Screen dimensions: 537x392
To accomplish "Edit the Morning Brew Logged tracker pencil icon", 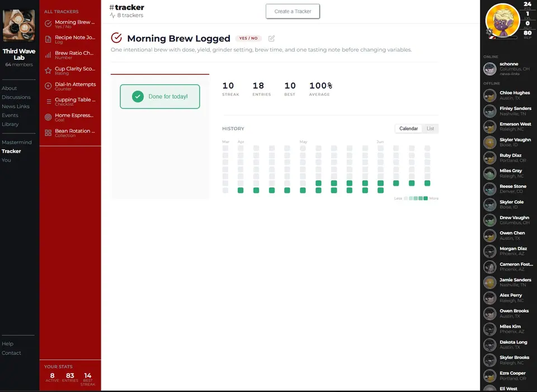I will coord(272,39).
